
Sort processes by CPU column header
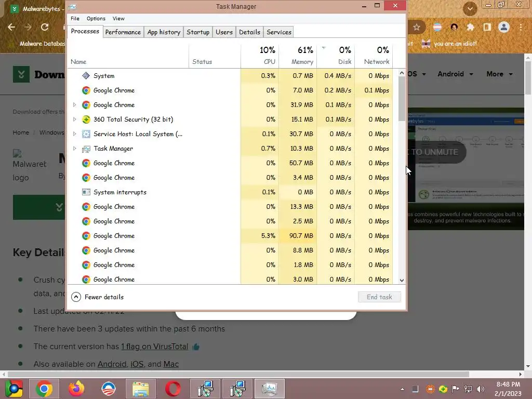click(x=260, y=56)
